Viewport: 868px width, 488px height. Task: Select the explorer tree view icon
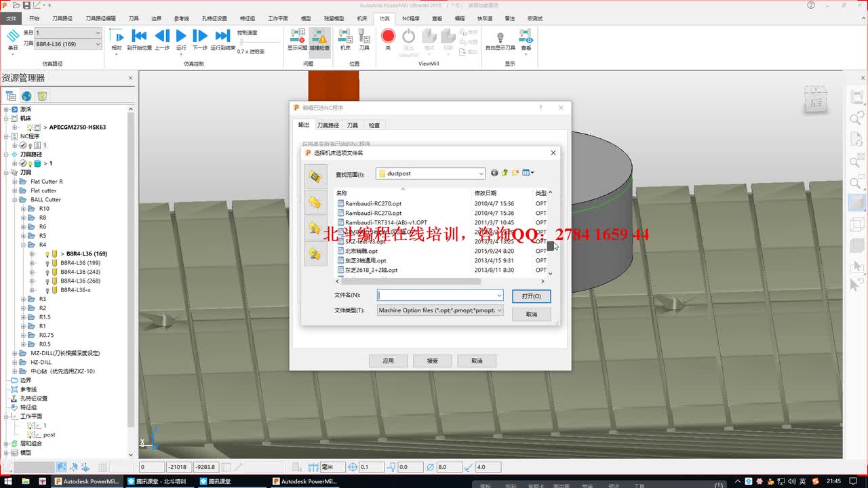[x=11, y=96]
